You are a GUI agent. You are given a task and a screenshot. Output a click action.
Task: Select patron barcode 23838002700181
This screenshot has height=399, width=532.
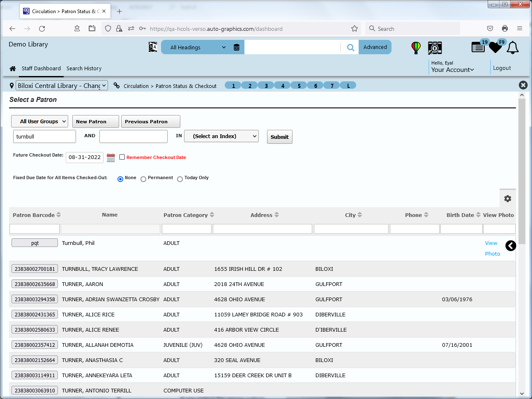(35, 269)
